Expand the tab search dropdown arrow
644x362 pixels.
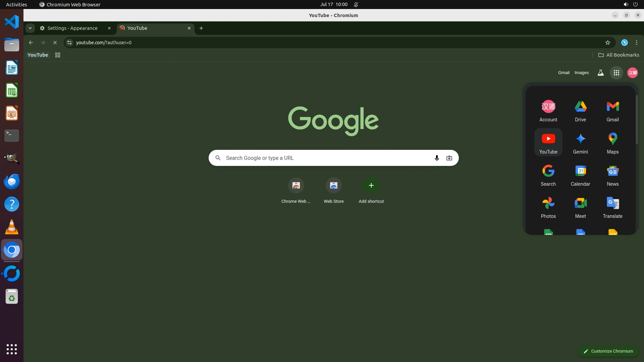30,28
